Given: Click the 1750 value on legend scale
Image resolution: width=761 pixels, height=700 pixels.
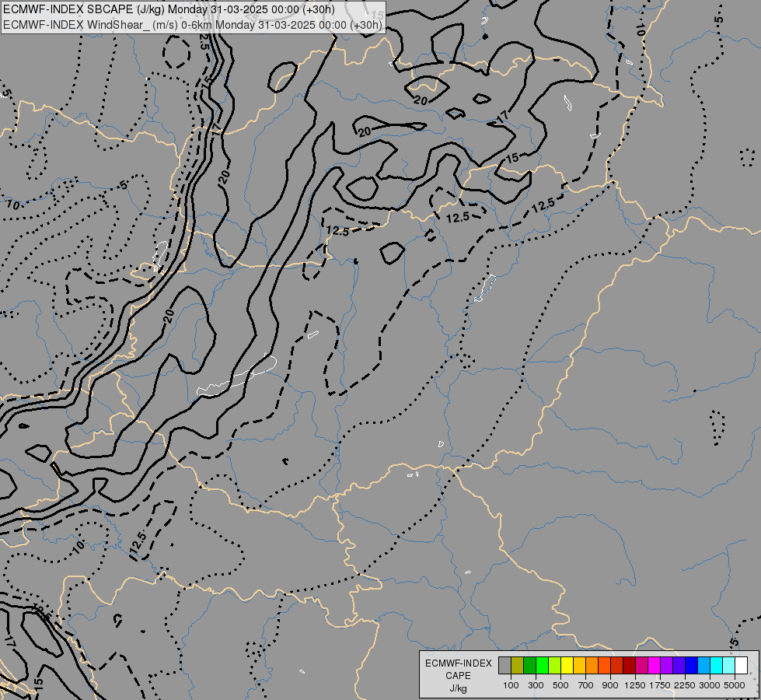Looking at the screenshot, I should pyautogui.click(x=660, y=685).
